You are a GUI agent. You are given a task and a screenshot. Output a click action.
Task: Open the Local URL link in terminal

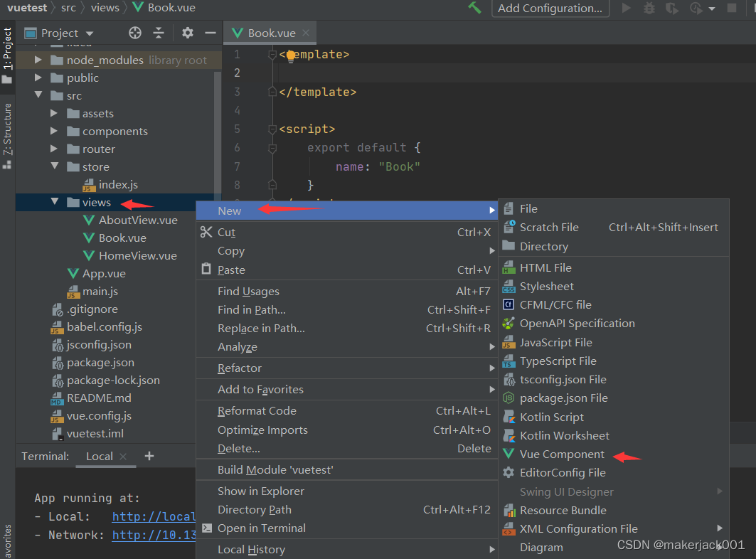coord(154,516)
